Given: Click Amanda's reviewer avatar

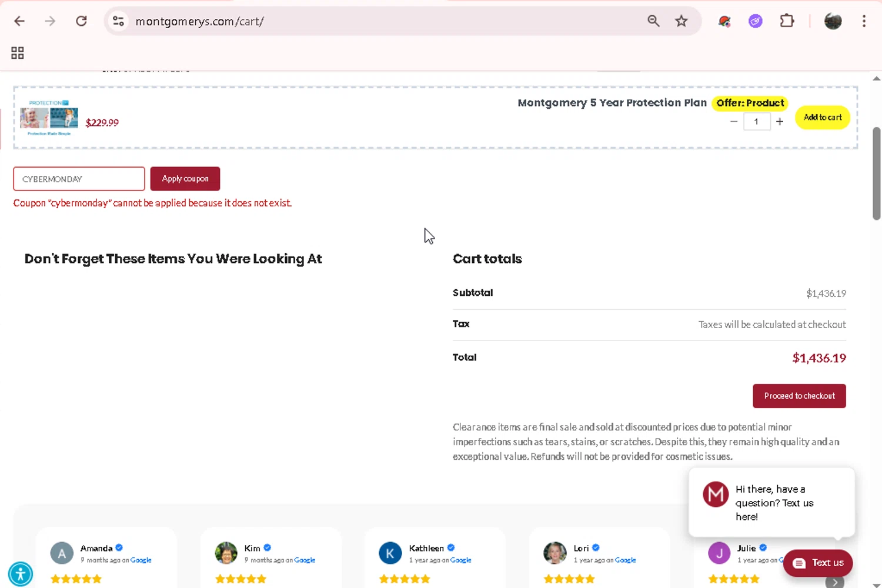Looking at the screenshot, I should point(62,553).
